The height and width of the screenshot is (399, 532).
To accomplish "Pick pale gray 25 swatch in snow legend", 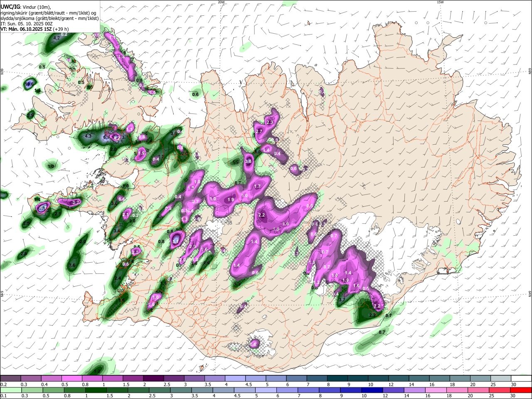I will click(x=500, y=378).
